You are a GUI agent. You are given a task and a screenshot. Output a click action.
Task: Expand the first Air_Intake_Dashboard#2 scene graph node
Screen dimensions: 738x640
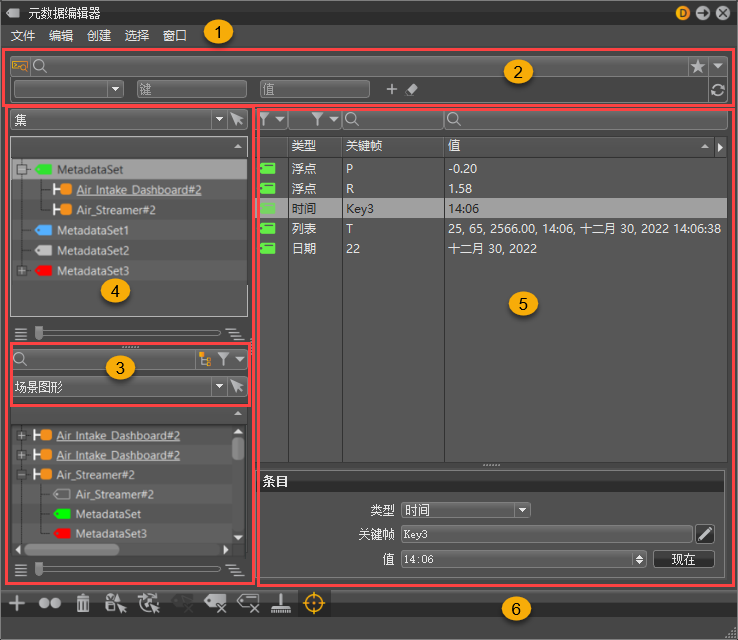point(21,435)
